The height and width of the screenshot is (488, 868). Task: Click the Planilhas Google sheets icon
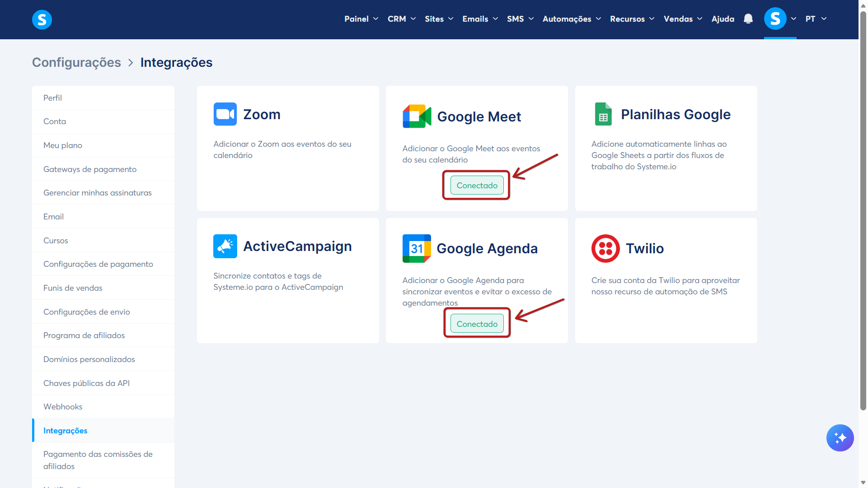[x=603, y=114]
